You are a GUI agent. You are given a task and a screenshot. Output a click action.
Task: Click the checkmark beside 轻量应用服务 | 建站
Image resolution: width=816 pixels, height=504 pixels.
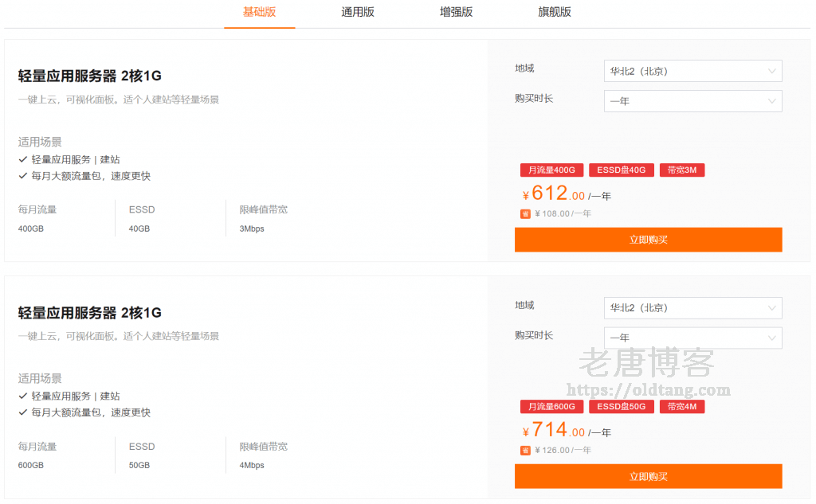[x=22, y=159]
